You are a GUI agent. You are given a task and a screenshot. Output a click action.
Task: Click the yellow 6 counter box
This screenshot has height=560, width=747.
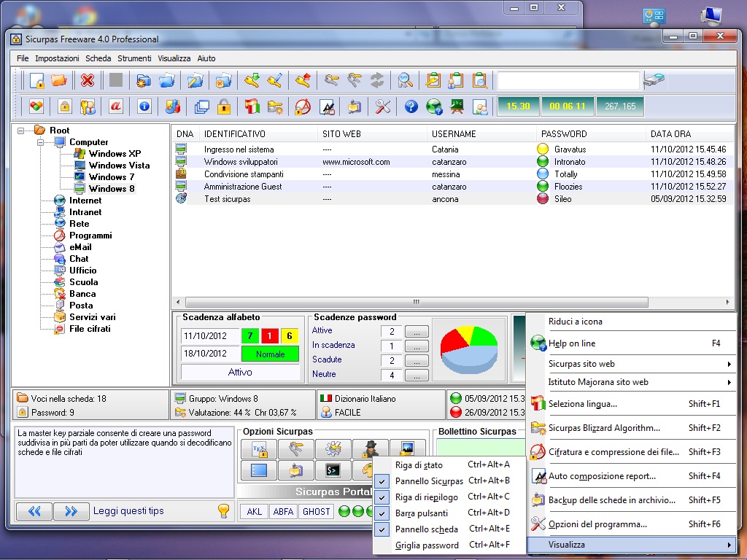pyautogui.click(x=289, y=335)
